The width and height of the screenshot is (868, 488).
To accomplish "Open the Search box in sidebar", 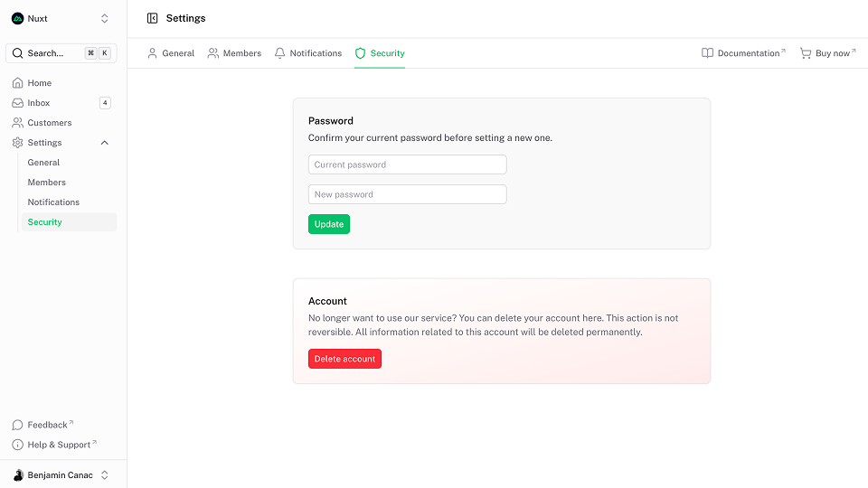I will 61,53.
